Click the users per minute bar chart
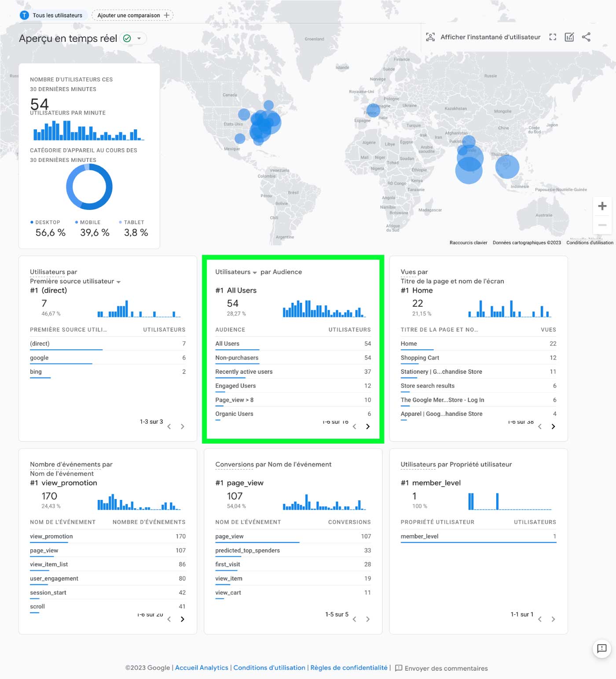This screenshot has height=679, width=616. click(x=89, y=130)
